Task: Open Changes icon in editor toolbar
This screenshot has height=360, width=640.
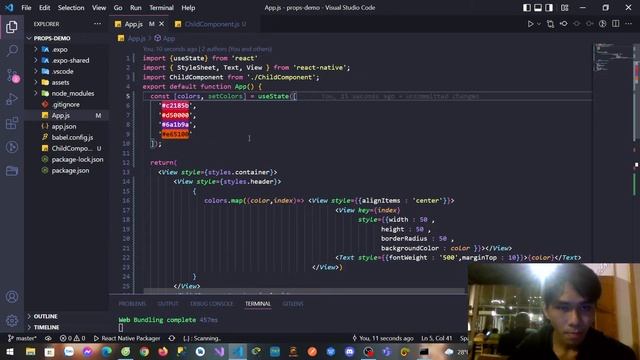Action: (x=550, y=24)
